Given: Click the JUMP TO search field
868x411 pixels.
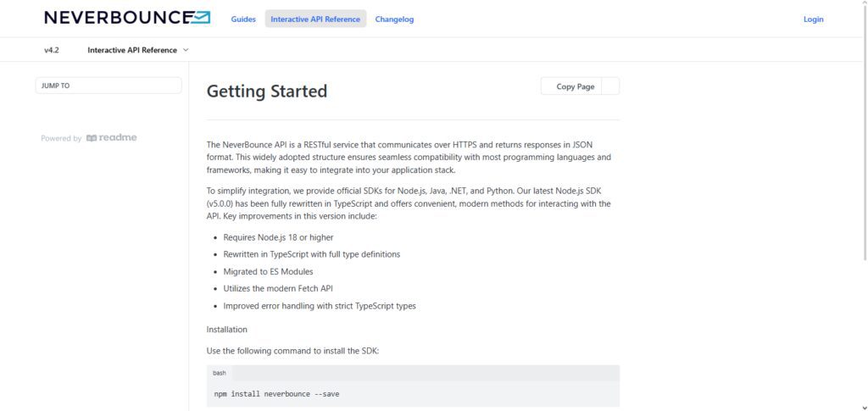Looking at the screenshot, I should point(108,86).
